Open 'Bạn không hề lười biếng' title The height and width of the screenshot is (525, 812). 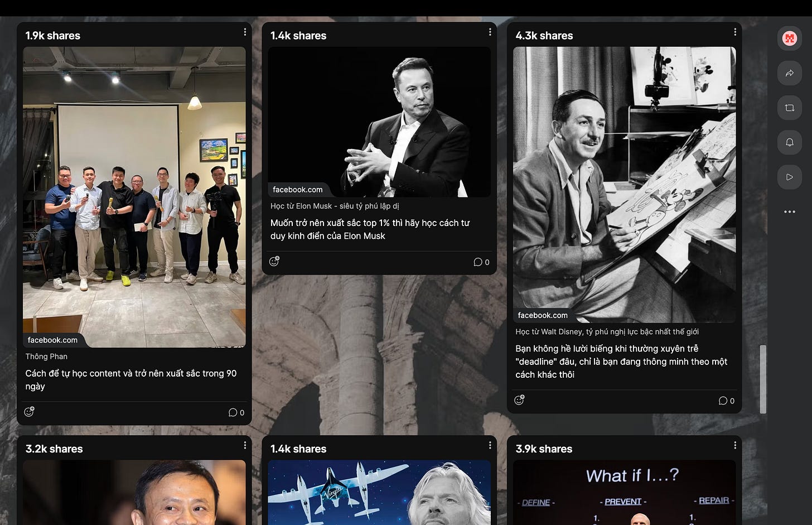pyautogui.click(x=621, y=362)
